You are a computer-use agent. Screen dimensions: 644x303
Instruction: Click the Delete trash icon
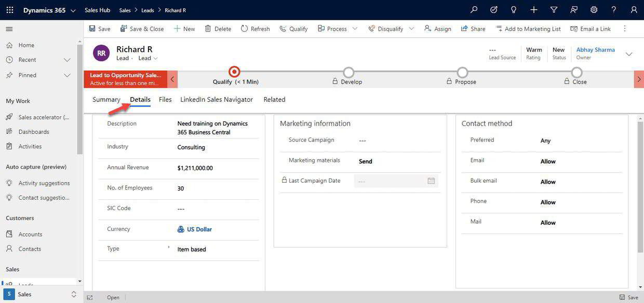(x=207, y=29)
